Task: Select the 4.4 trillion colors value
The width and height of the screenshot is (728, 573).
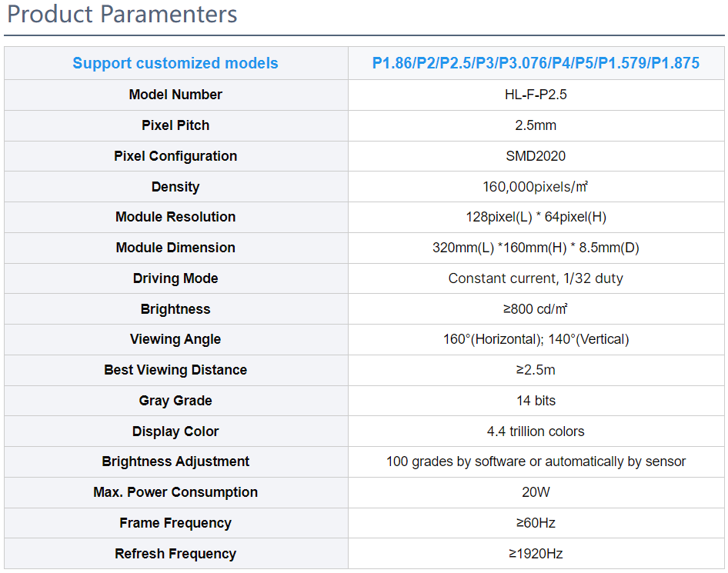Action: pyautogui.click(x=536, y=431)
